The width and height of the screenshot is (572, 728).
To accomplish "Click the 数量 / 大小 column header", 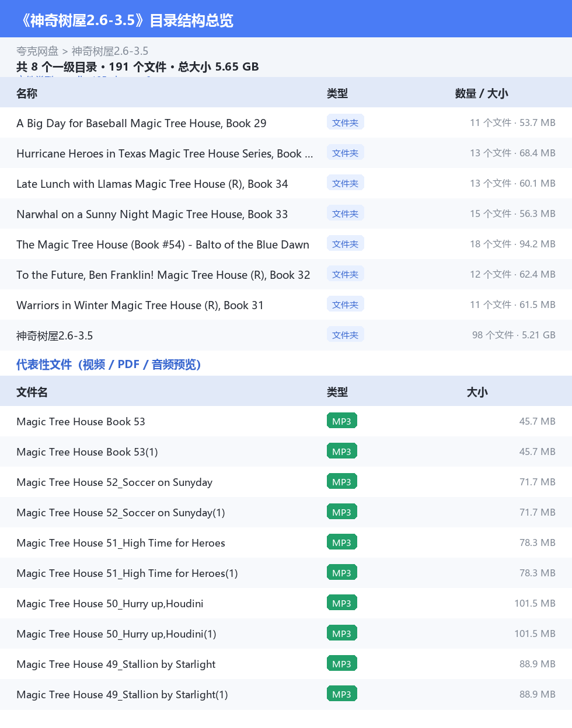I will (x=482, y=93).
